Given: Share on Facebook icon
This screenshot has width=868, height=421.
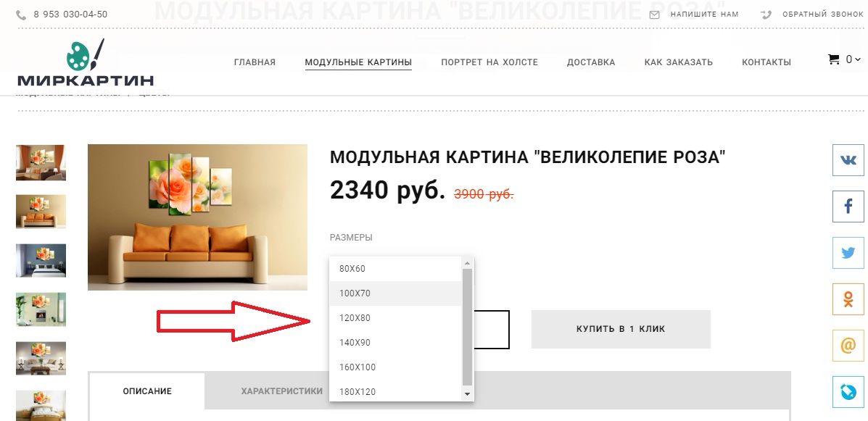Looking at the screenshot, I should click(x=848, y=207).
